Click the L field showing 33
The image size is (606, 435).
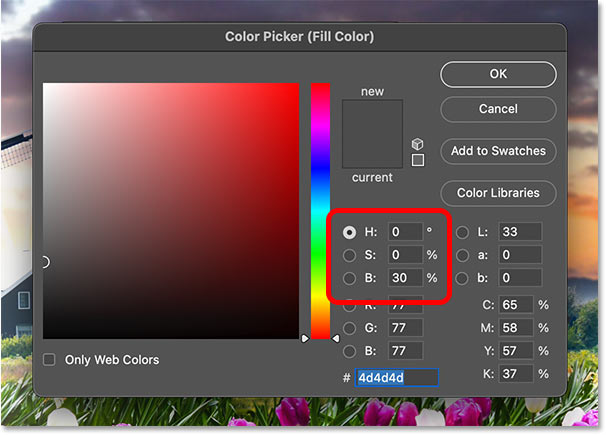click(x=520, y=232)
